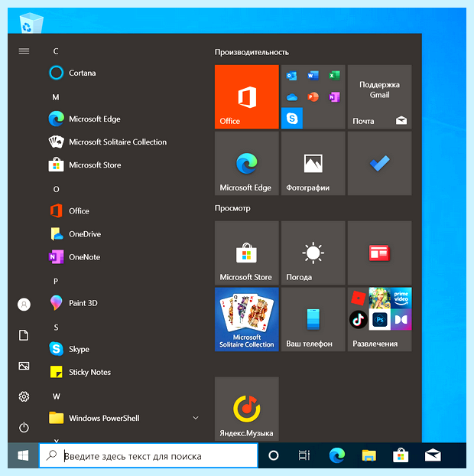Open OneNote in the Office apps tile
Screen dimensions: 474x476
[x=334, y=97]
